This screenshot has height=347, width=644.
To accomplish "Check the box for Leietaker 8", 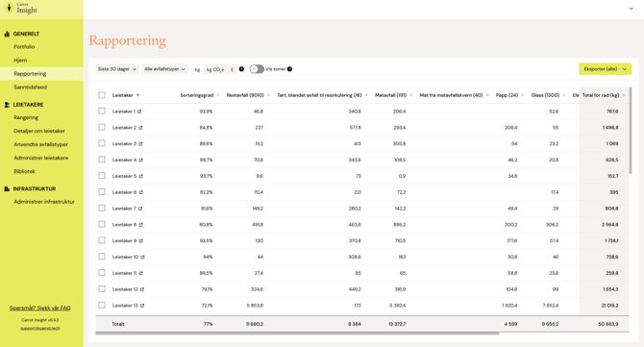I will (102, 225).
